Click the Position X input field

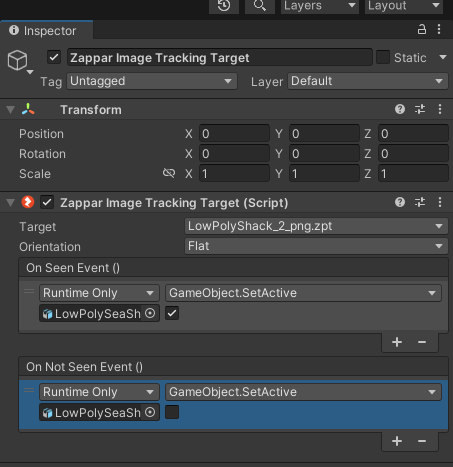pos(234,134)
